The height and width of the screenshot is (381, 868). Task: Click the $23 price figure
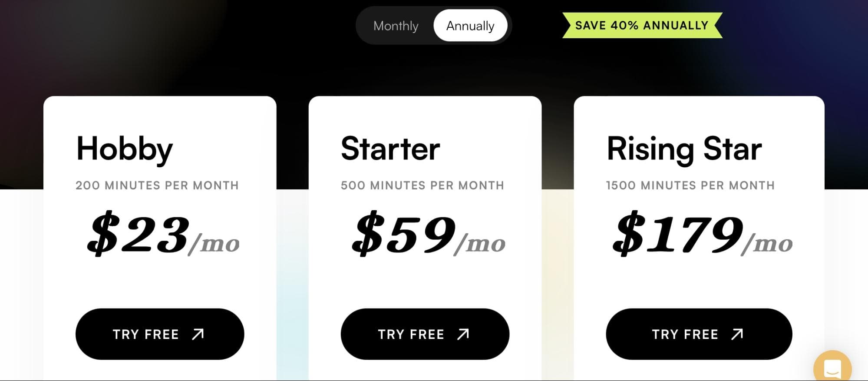[139, 234]
